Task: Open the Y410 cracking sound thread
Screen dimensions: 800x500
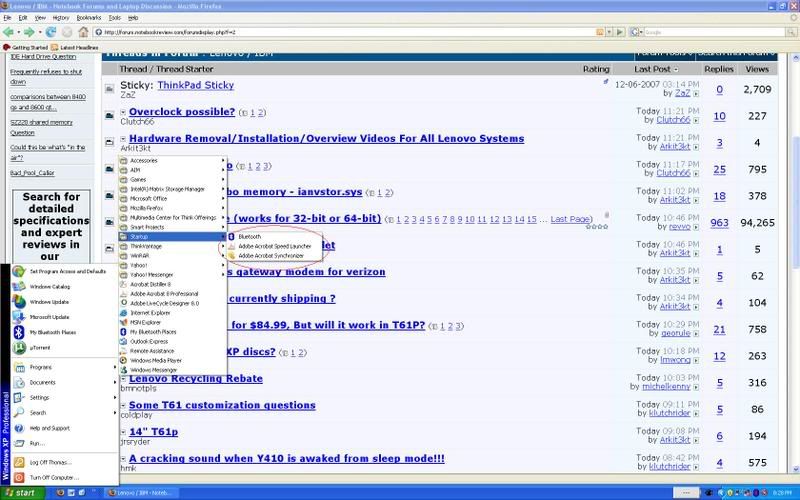Action: [x=287, y=458]
